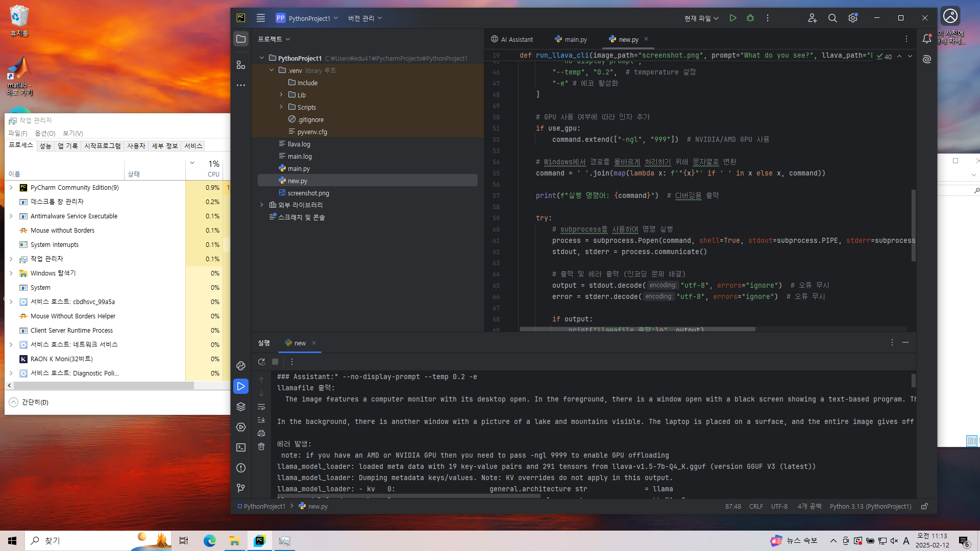Open the Python Packages tool window icon
This screenshot has height=551, width=980.
[x=241, y=407]
